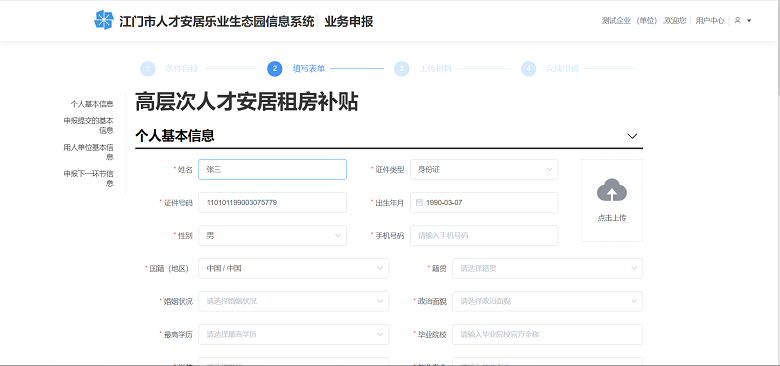This screenshot has height=366, width=780.
Task: Click the 江门市人才安居乐业生态园信息系统 title
Action: (216, 21)
